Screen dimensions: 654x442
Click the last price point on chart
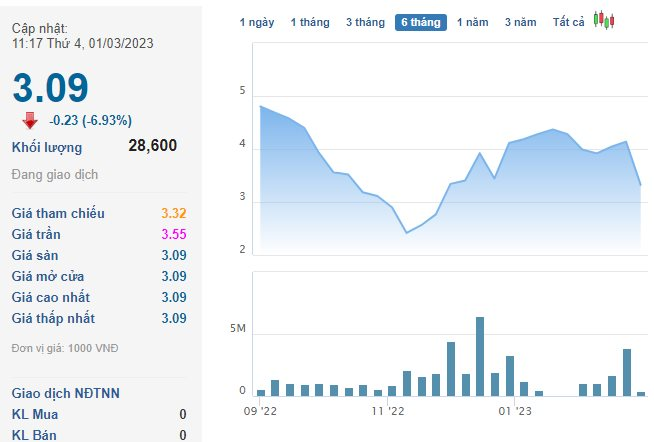click(x=641, y=185)
